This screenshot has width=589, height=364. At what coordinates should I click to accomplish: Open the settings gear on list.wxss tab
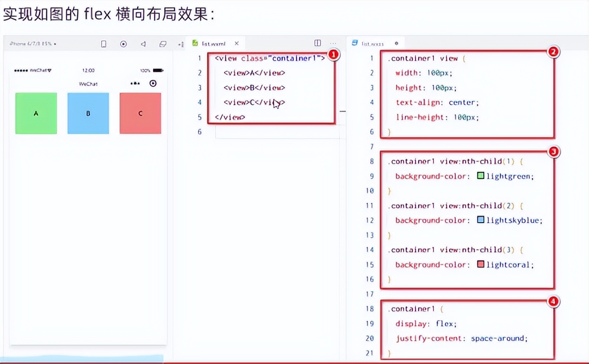[396, 43]
